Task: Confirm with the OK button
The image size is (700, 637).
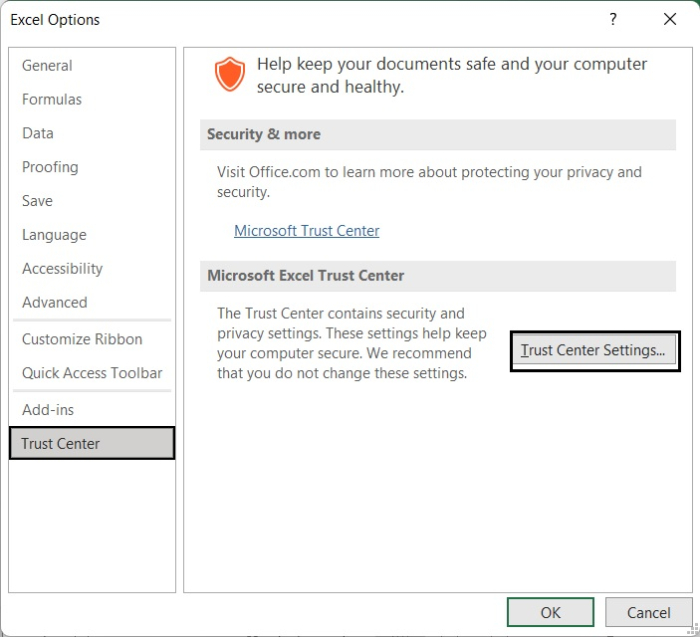Action: (x=550, y=613)
